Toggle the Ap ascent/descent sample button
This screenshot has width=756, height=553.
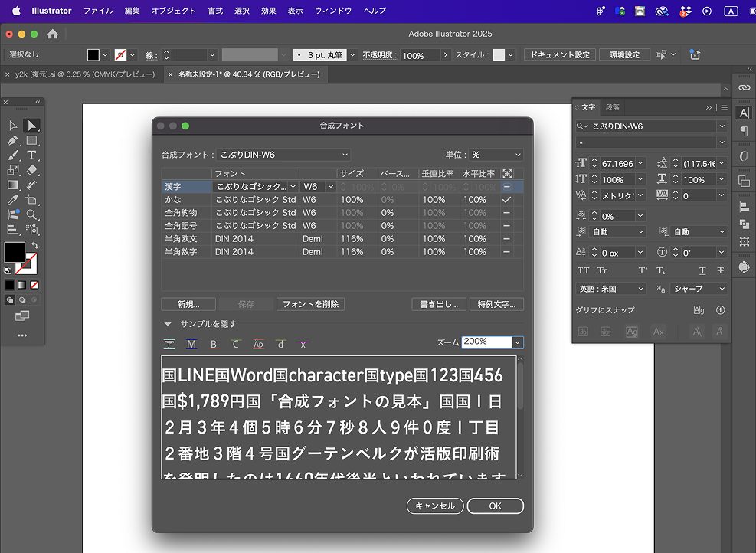coord(258,344)
